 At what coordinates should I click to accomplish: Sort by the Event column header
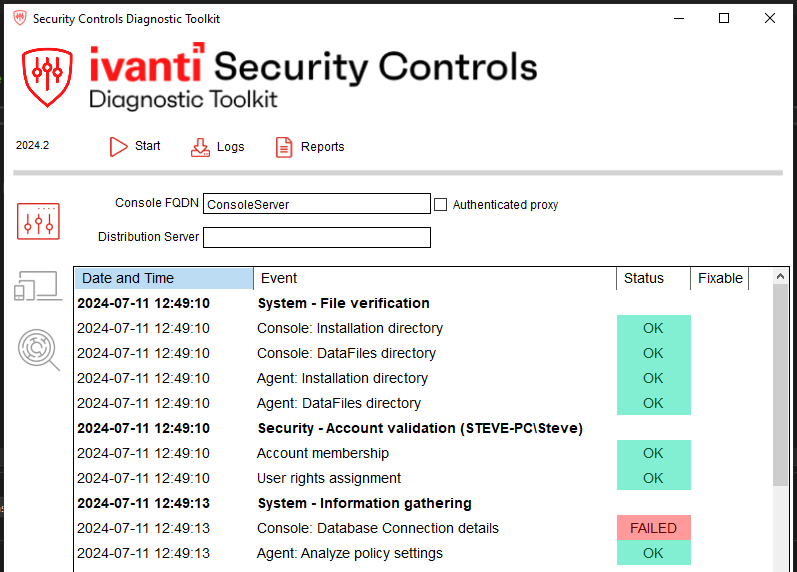(434, 279)
